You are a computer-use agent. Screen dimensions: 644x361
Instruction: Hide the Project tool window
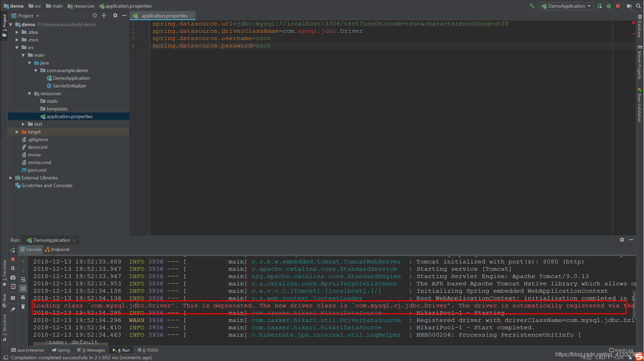[x=124, y=15]
